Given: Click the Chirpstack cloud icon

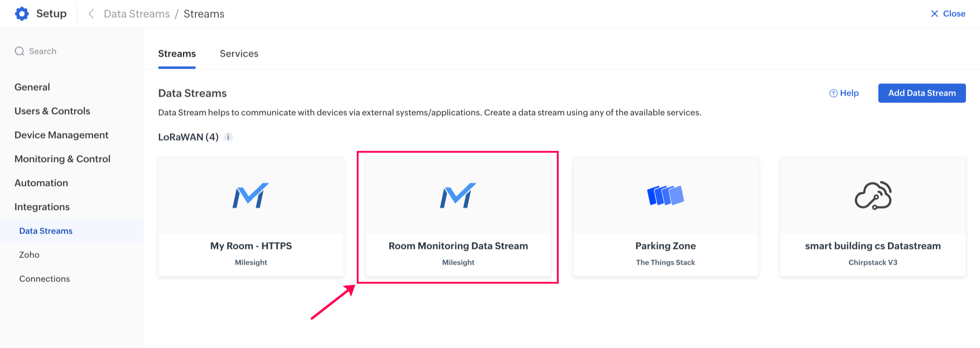Looking at the screenshot, I should pyautogui.click(x=873, y=195).
